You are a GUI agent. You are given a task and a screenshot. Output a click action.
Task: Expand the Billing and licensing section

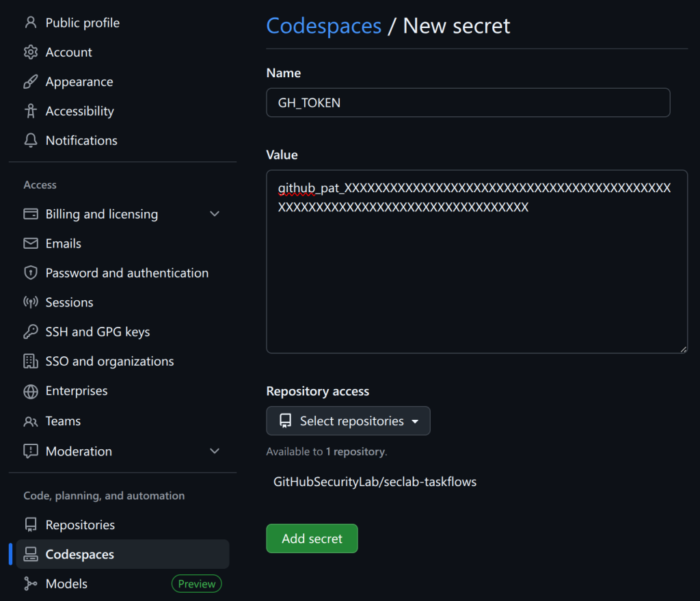[215, 214]
